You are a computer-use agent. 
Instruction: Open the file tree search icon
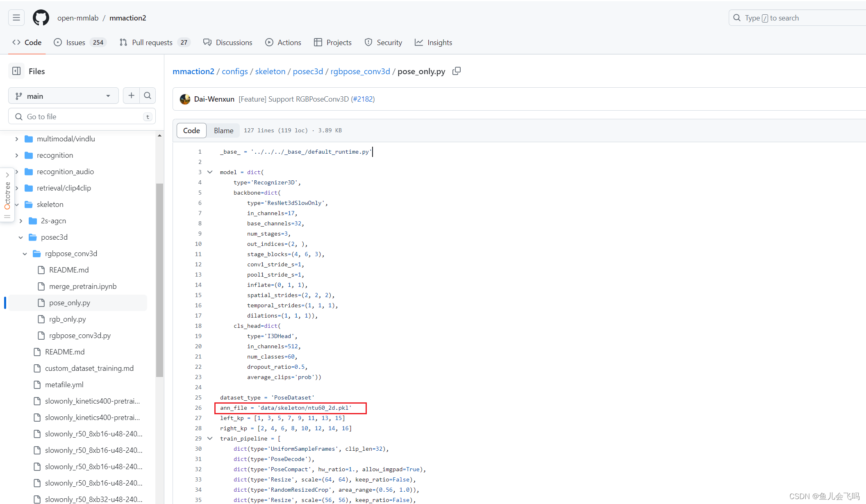(x=147, y=95)
